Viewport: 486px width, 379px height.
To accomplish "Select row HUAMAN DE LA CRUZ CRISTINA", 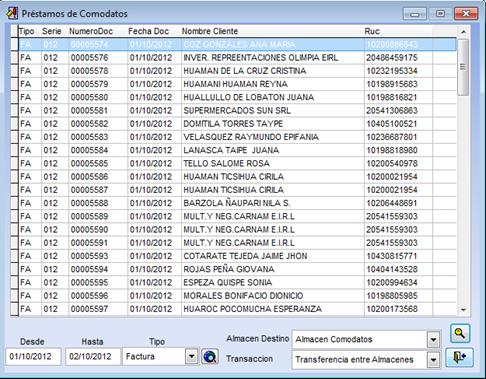I will (237, 71).
